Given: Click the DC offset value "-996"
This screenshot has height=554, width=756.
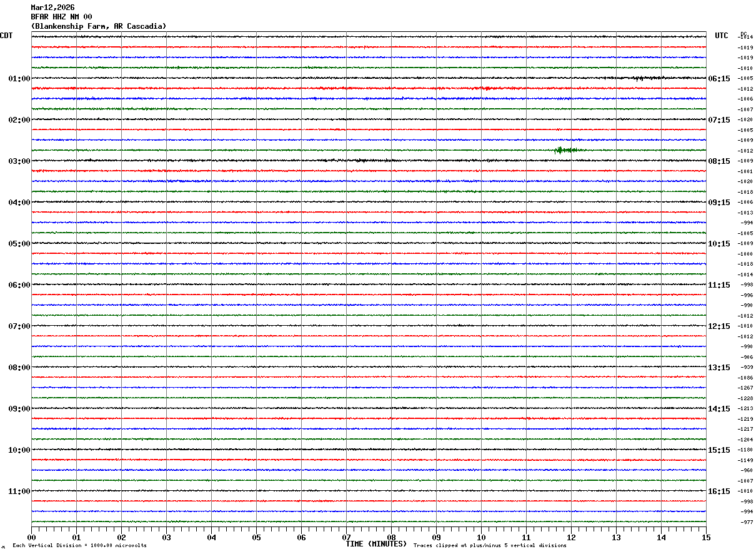Looking at the screenshot, I should pyautogui.click(x=747, y=295).
